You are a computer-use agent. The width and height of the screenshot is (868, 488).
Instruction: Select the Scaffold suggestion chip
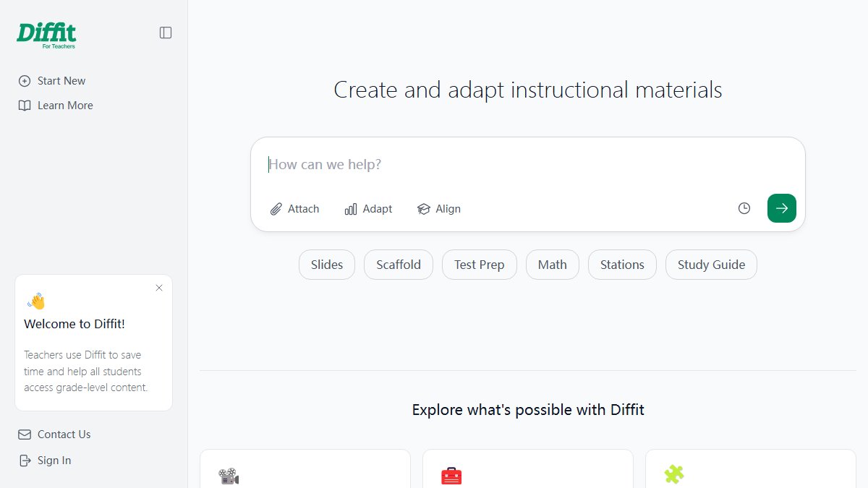click(x=399, y=265)
